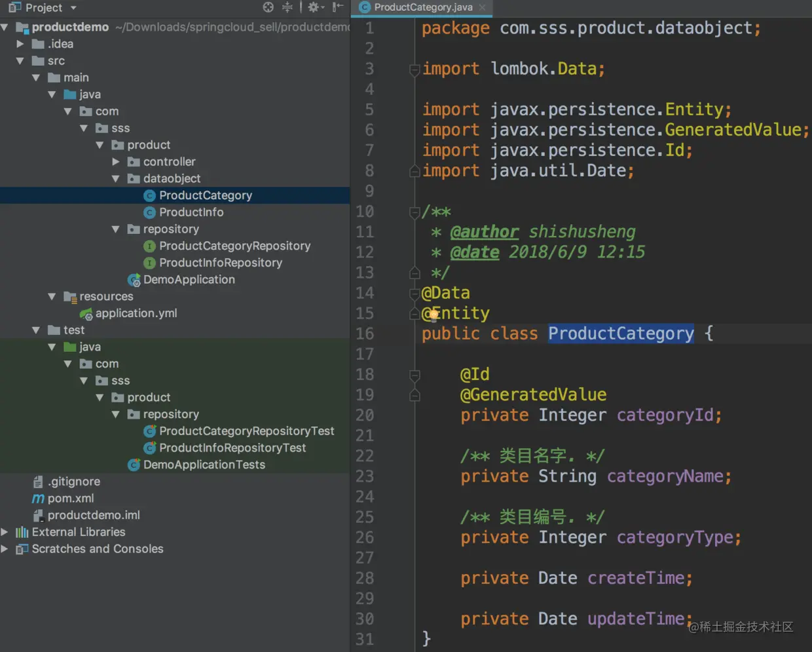This screenshot has width=812, height=652.
Task: Select productdemo.iml file
Action: (x=94, y=515)
